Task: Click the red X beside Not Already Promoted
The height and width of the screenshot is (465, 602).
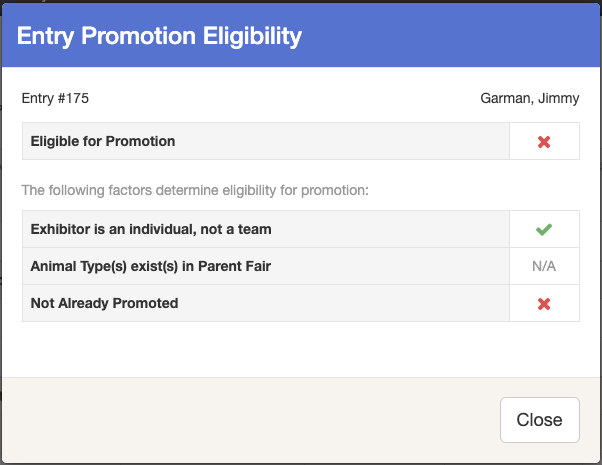Action: 544,303
